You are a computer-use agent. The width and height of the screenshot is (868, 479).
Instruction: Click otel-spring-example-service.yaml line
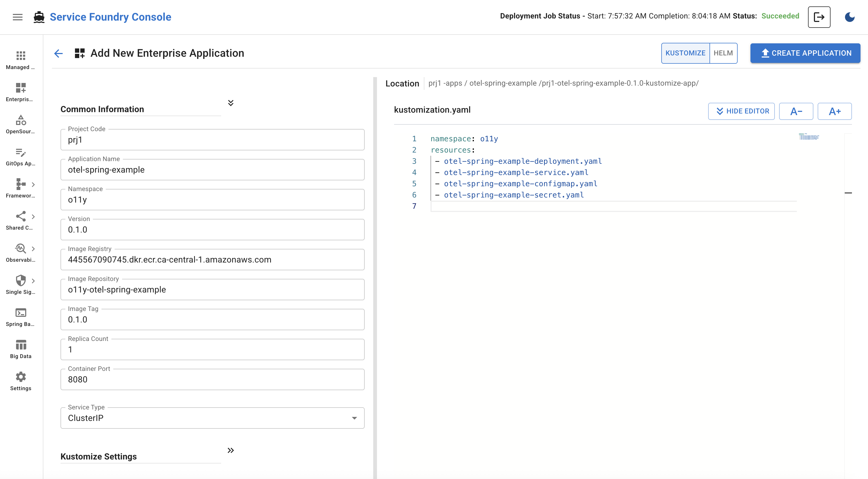click(x=516, y=172)
